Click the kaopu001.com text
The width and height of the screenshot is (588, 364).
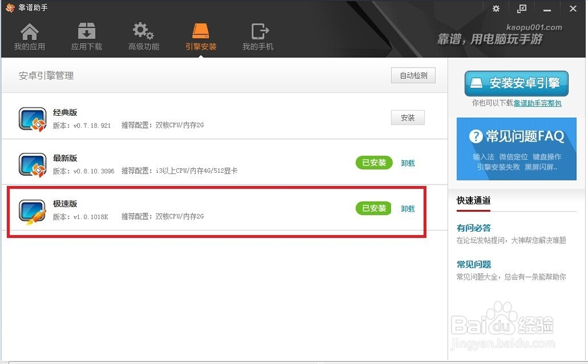coord(534,27)
